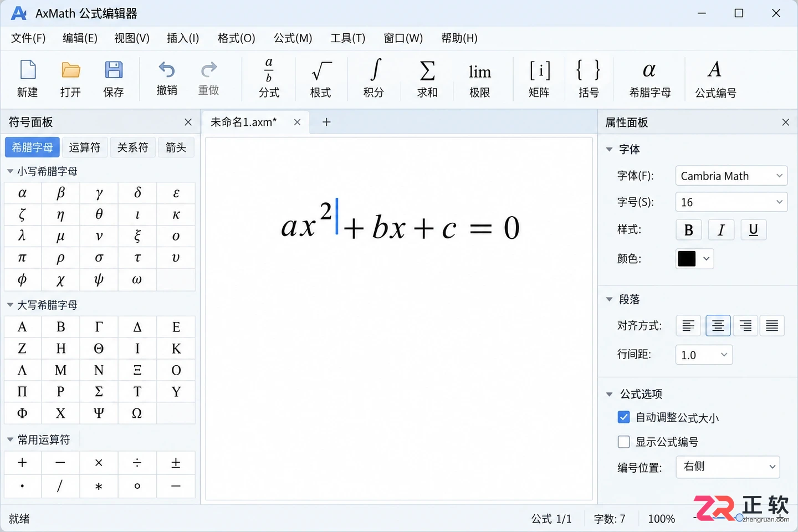
Task: Select the 希腊字母 symbol tab
Action: point(33,147)
